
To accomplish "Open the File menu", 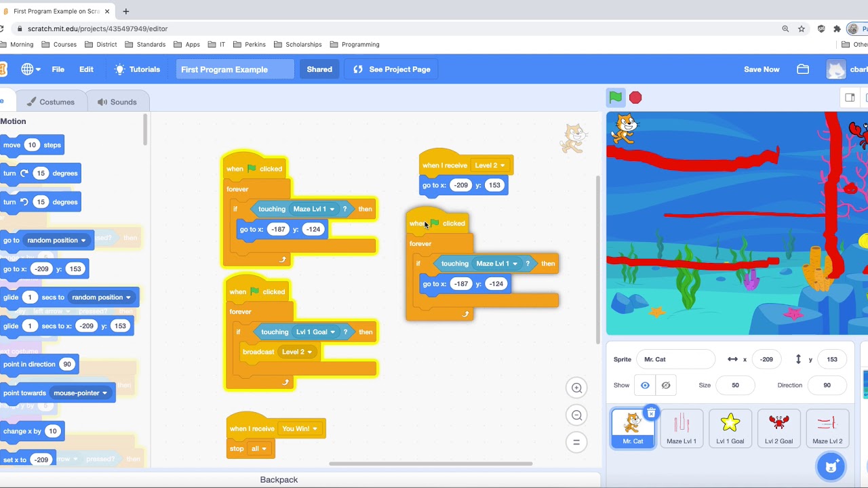I will (58, 69).
